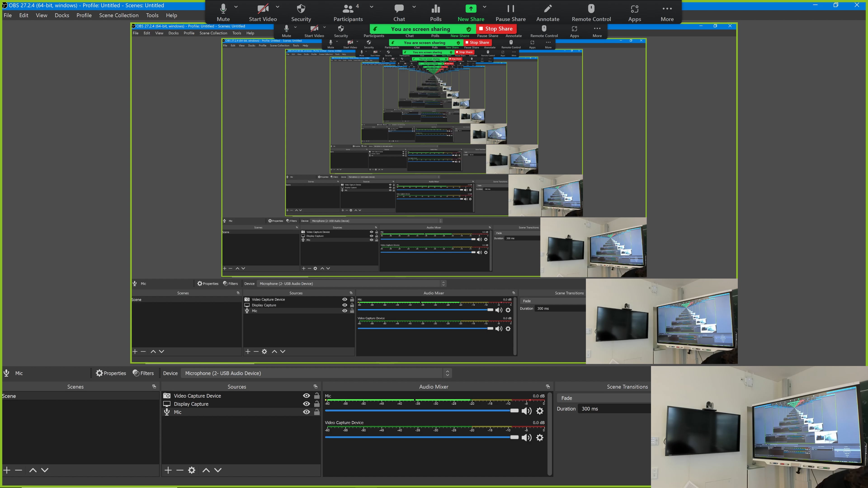
Task: Open settings gear for Video Capture Device audio
Action: [540, 437]
